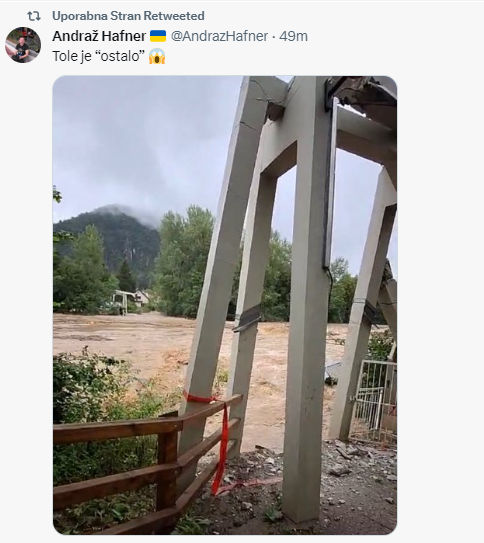Screen dimensions: 484x543
Task: Open the @AndrazHafner handle link
Action: pos(219,36)
